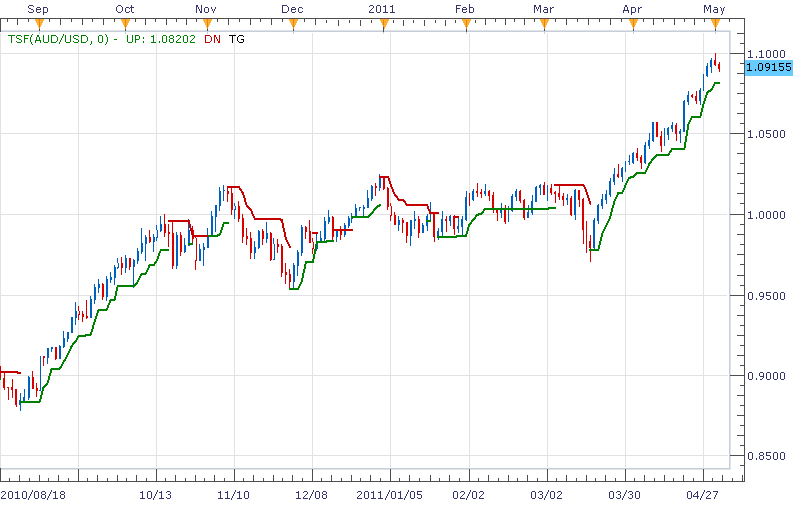Click the 0.9500 price axis label

[x=766, y=296]
